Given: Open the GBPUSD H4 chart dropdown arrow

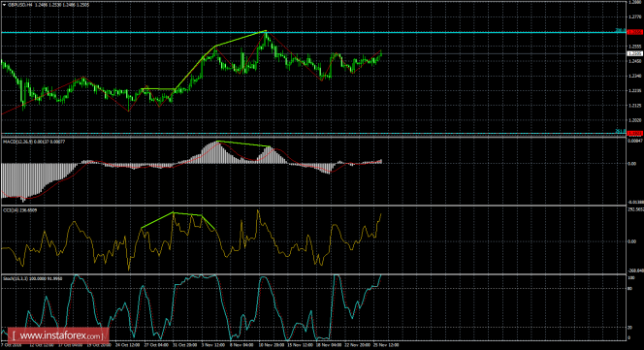Looking at the screenshot, I should [x=4, y=6].
